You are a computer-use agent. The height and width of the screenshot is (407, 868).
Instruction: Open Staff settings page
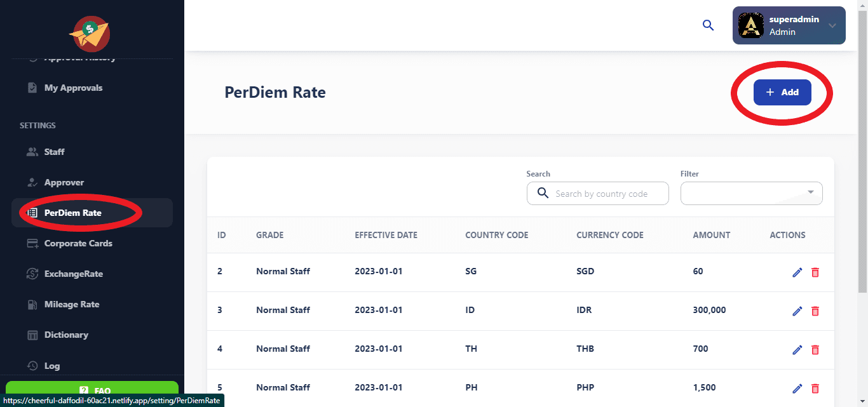pyautogui.click(x=54, y=152)
